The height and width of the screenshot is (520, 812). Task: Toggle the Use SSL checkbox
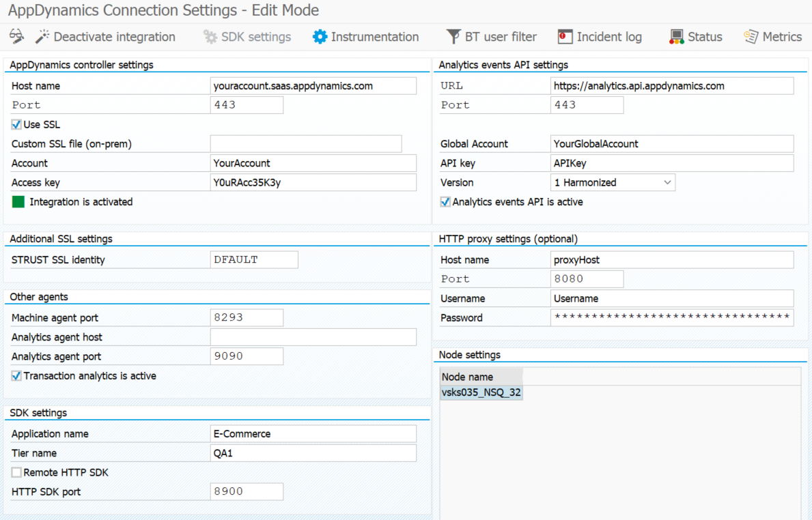pyautogui.click(x=16, y=125)
